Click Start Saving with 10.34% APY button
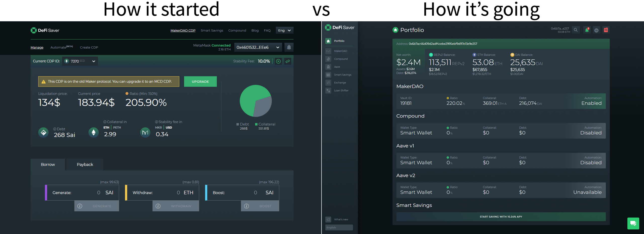Screen dimensions: 644x234 point(501,217)
